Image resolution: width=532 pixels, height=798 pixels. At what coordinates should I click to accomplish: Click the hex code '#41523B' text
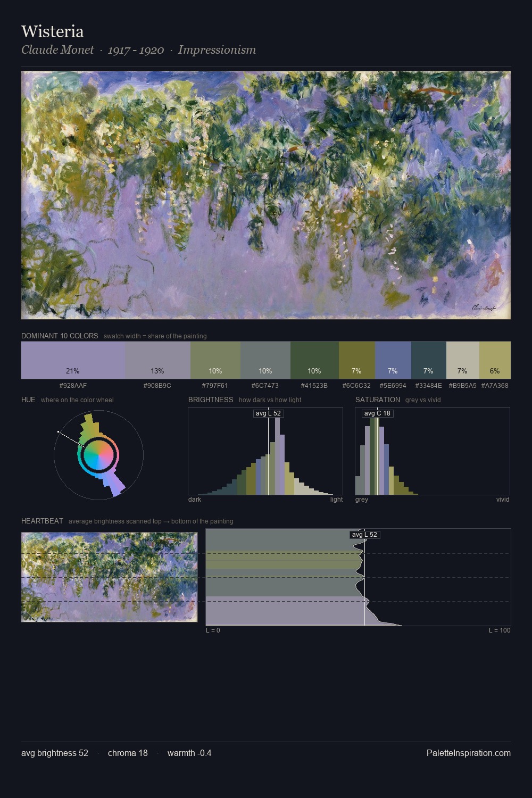coord(314,385)
